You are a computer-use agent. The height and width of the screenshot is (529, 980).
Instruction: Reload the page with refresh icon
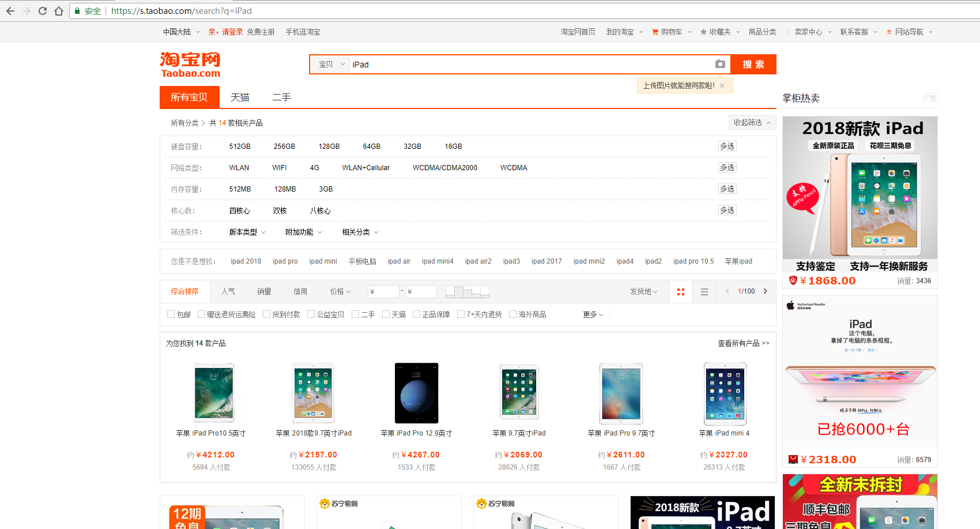[43, 11]
